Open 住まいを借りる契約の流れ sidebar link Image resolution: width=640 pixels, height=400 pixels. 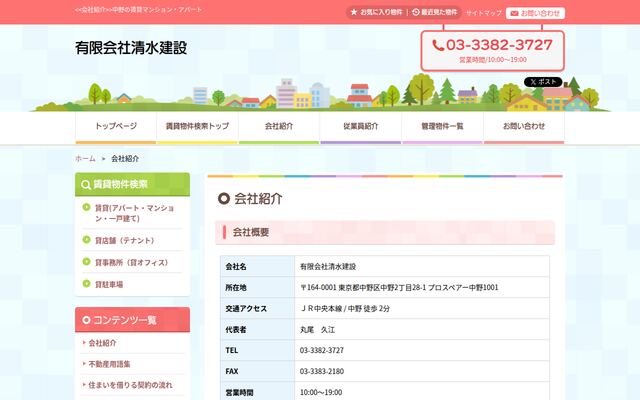[x=130, y=385]
